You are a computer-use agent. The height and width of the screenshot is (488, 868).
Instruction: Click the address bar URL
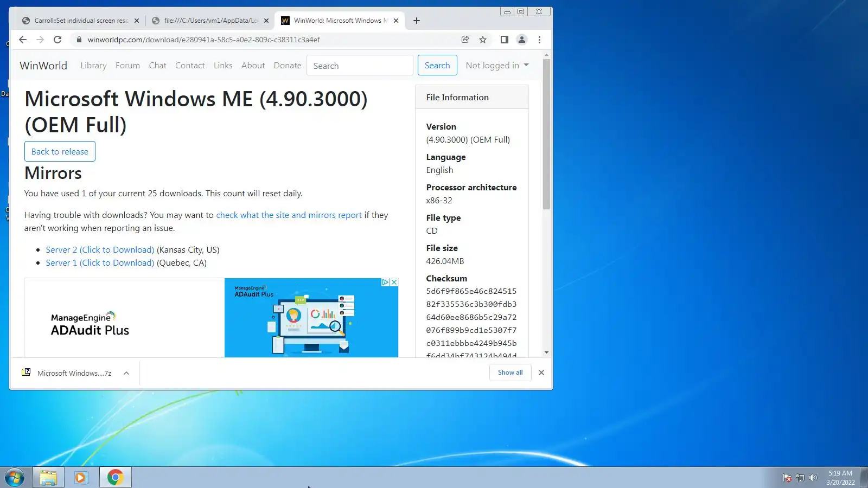coord(204,40)
